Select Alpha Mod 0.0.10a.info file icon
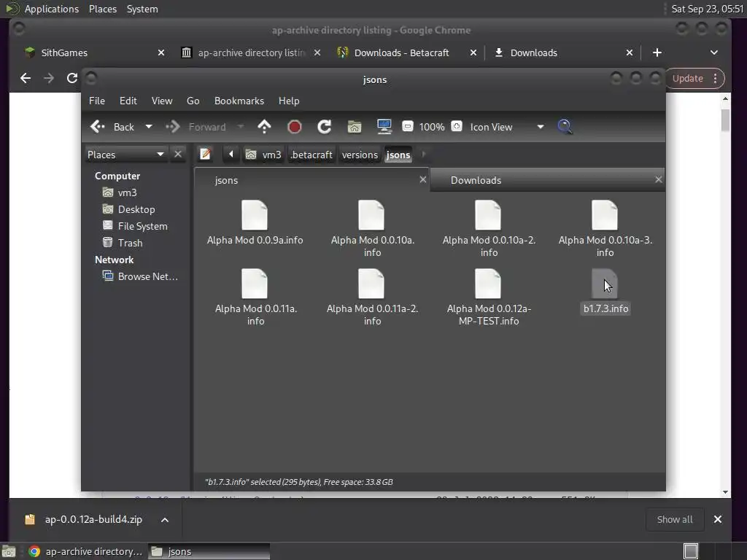This screenshot has width=747, height=560. tap(371, 215)
